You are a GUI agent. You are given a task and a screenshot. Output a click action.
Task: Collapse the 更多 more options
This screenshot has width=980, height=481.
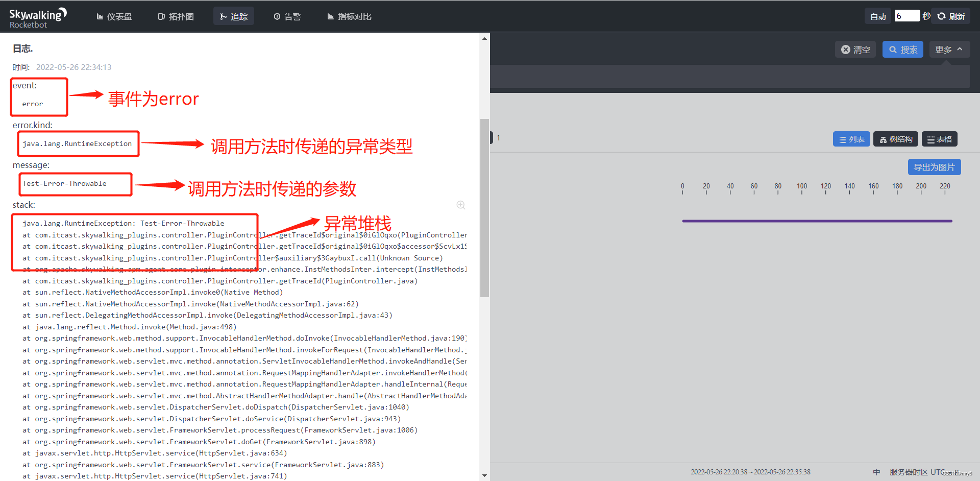tap(949, 50)
